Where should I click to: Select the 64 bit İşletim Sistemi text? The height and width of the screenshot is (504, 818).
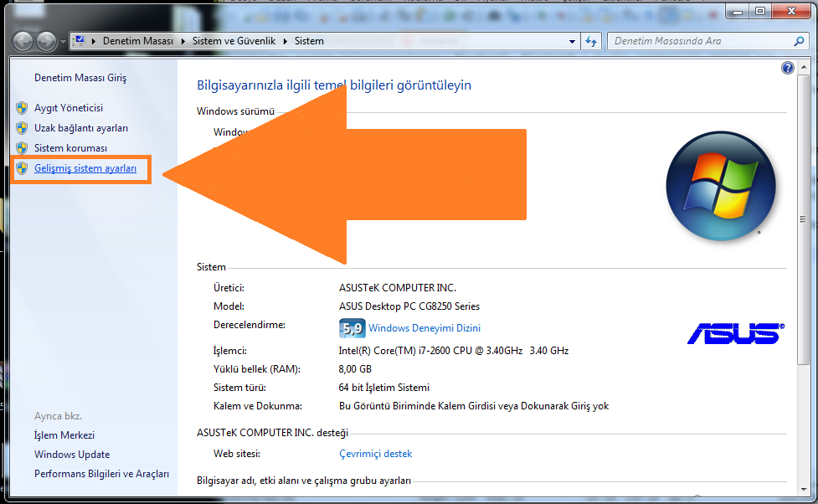(x=384, y=388)
